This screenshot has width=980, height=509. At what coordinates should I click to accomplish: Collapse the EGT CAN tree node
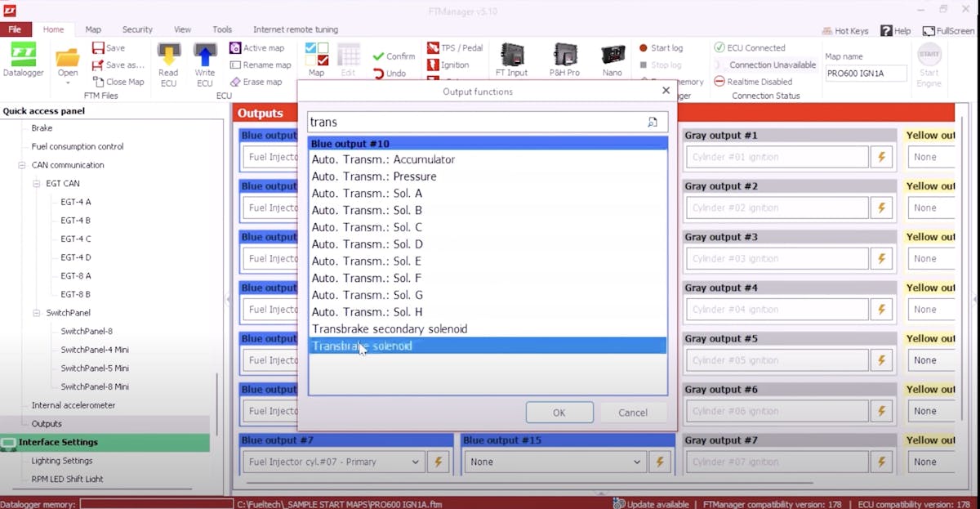point(37,184)
